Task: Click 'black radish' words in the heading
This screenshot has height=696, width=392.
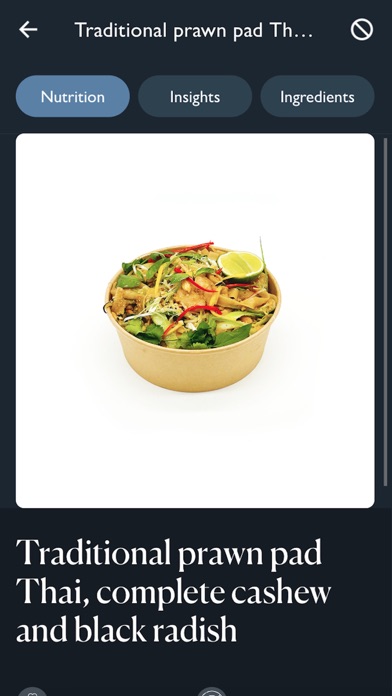Action: click(x=155, y=629)
